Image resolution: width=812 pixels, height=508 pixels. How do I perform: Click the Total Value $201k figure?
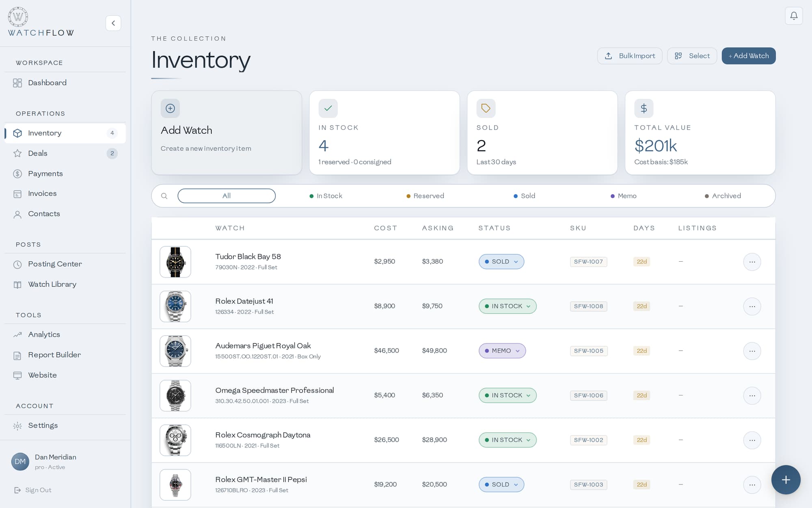click(656, 146)
